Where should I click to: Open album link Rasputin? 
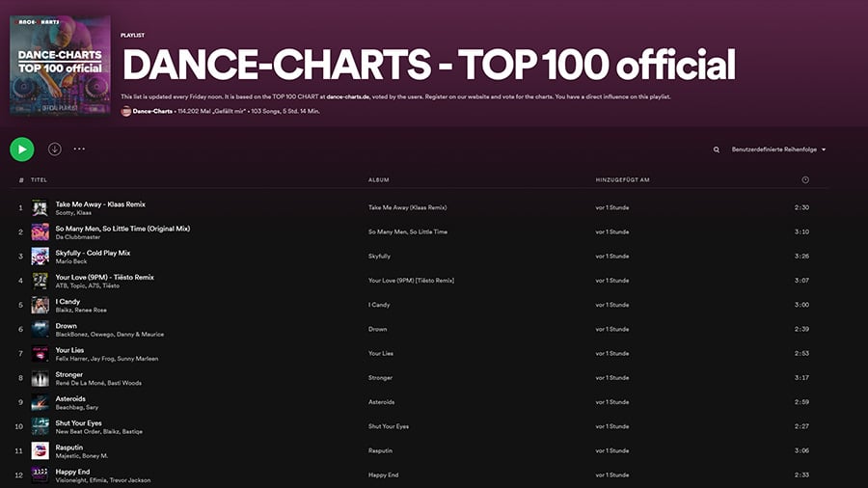pos(380,451)
